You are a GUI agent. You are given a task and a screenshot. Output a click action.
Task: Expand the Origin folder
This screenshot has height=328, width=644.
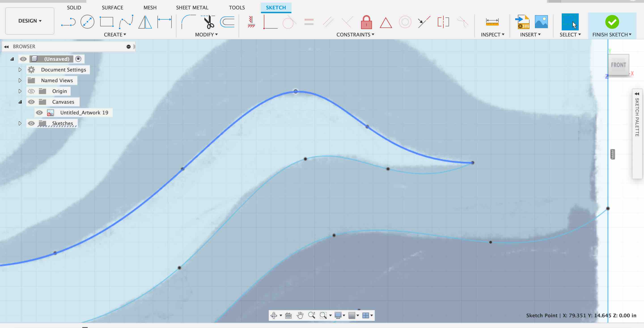(20, 91)
